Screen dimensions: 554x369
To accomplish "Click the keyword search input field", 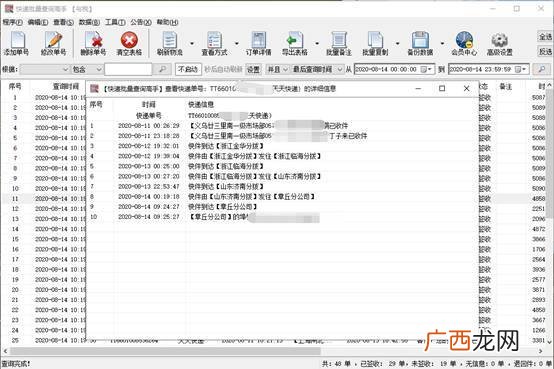I will coord(128,69).
